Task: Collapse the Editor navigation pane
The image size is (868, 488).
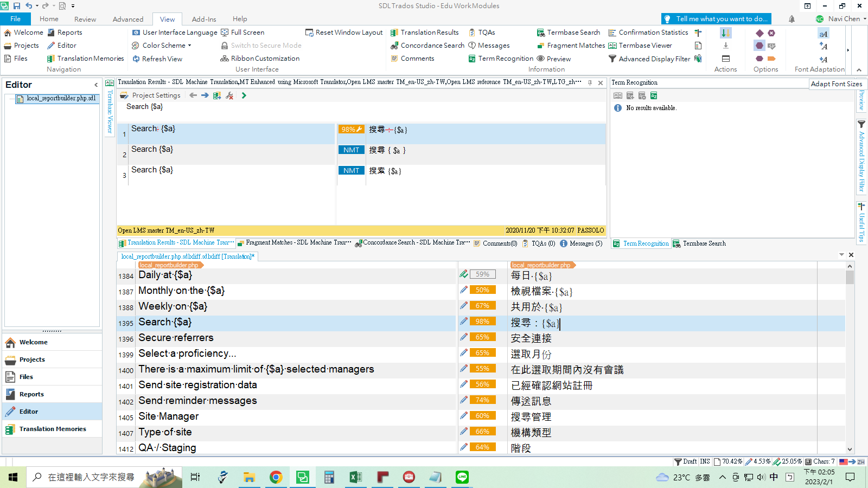Action: (96, 85)
